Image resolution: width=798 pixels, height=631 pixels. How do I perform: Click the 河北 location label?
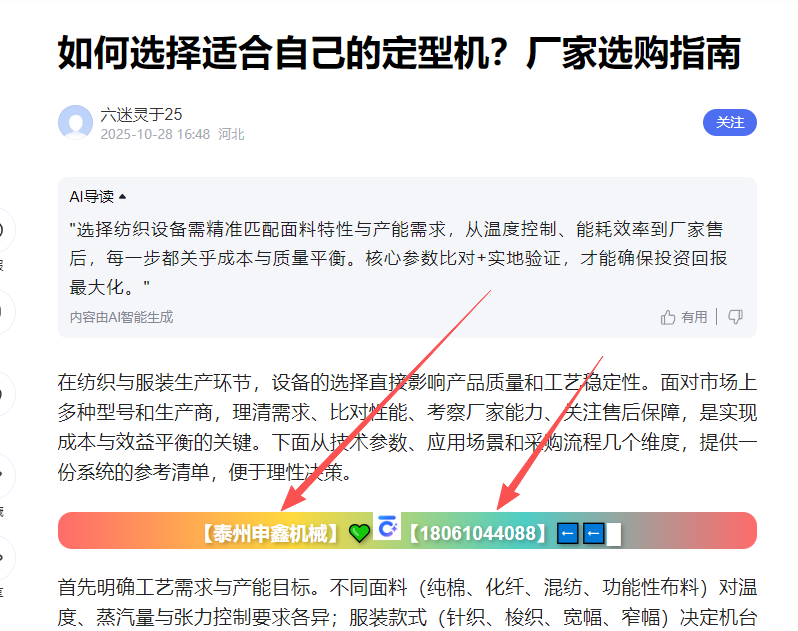(232, 134)
